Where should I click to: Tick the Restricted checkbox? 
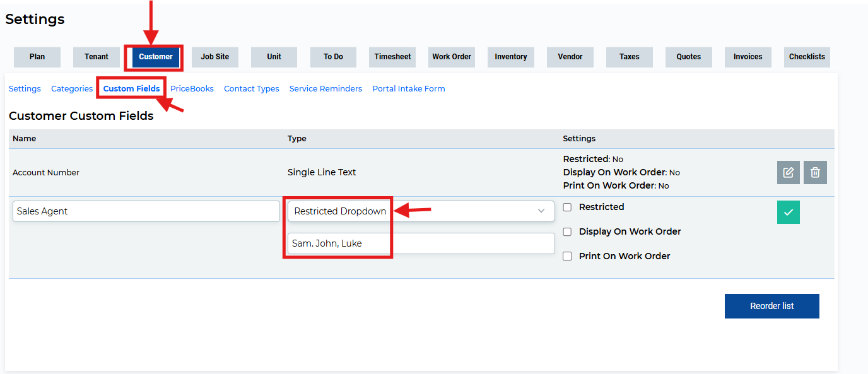point(567,207)
